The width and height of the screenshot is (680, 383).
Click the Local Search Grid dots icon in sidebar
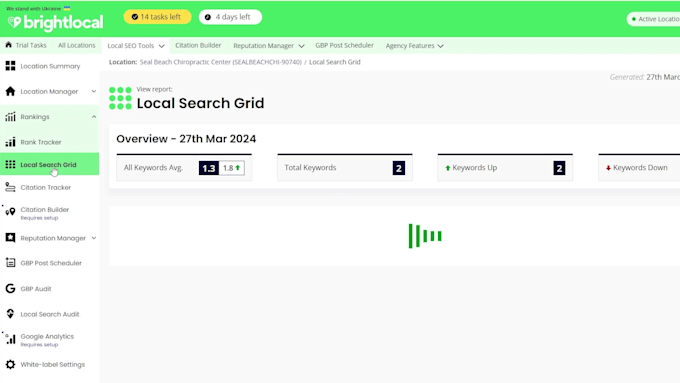coord(10,164)
